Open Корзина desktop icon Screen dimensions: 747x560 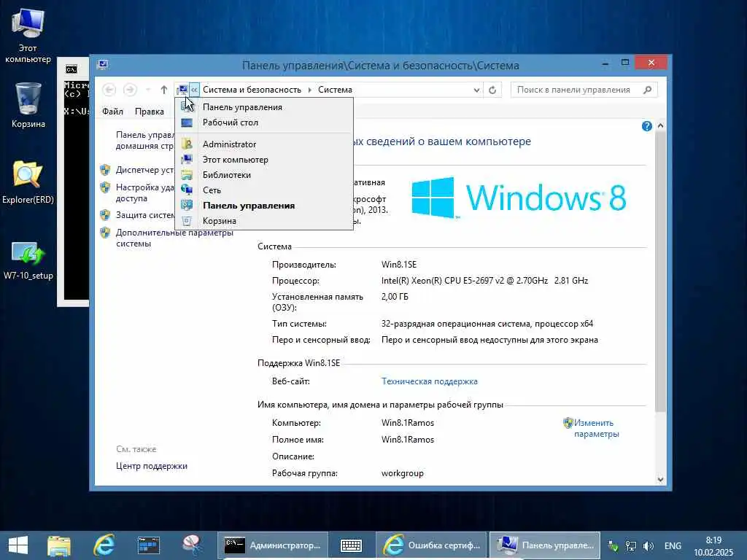(x=28, y=105)
